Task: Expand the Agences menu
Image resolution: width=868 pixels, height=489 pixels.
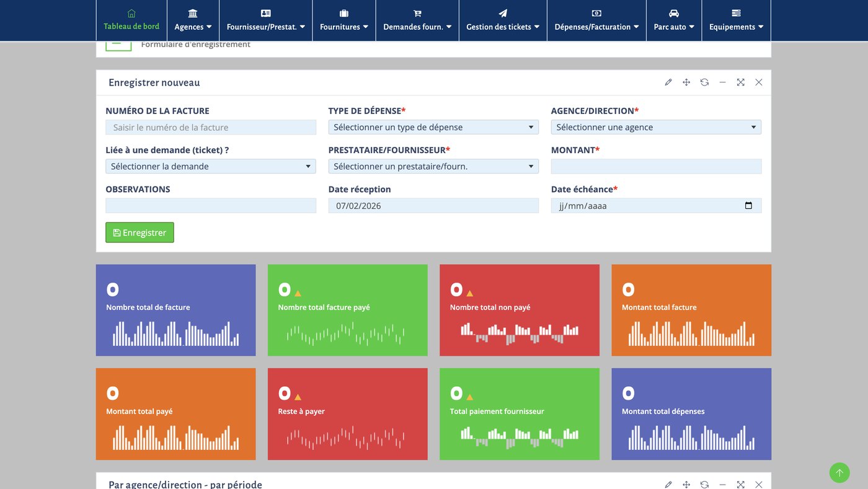Action: 193,20
